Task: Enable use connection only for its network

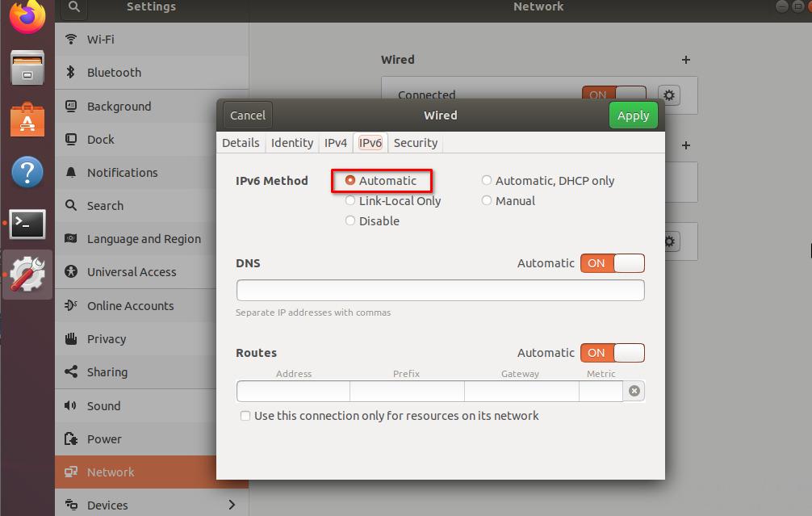Action: pyautogui.click(x=245, y=416)
